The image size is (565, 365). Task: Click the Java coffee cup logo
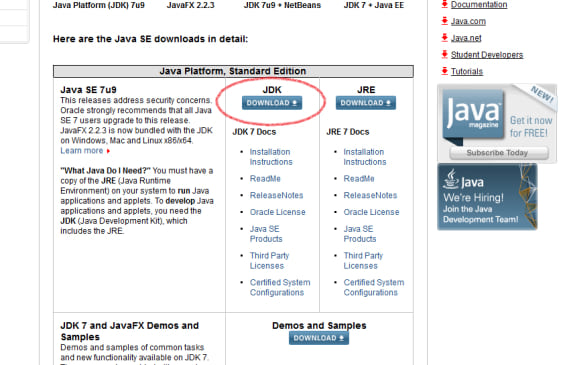point(450,179)
